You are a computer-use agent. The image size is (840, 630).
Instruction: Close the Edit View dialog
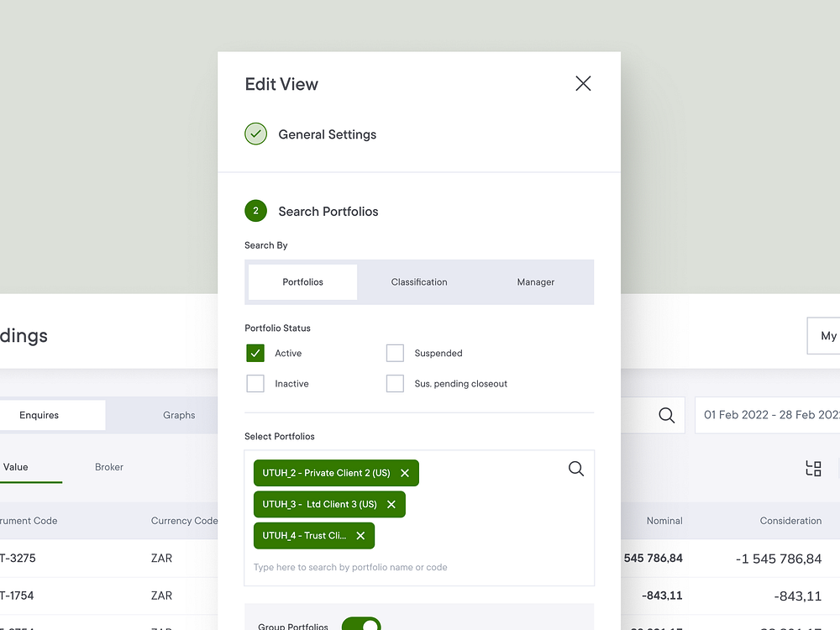tap(583, 83)
